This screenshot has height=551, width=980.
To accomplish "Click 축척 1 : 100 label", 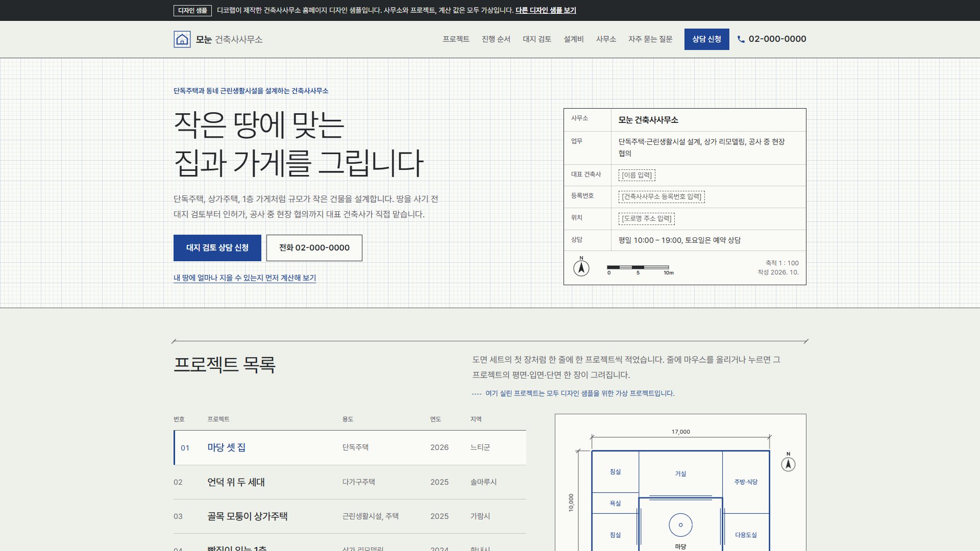I will click(x=782, y=263).
